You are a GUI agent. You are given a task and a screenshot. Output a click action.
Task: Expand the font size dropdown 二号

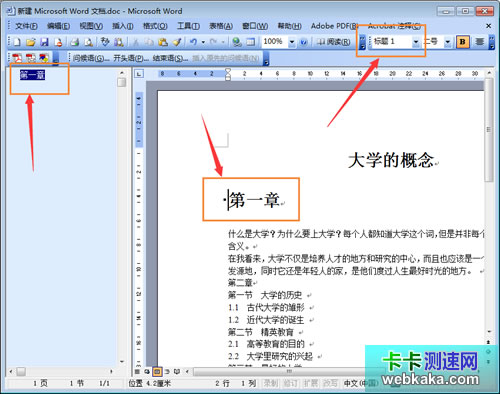pyautogui.click(x=448, y=42)
